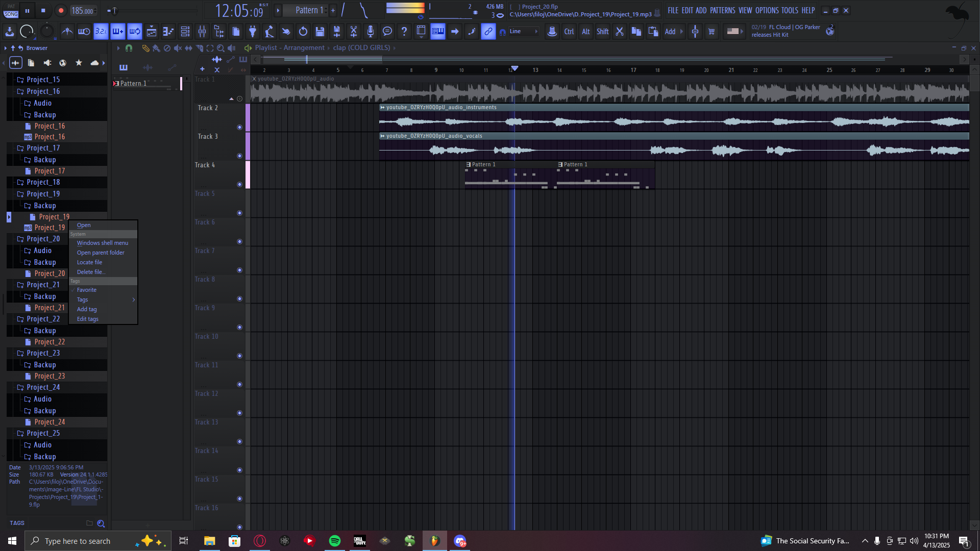Click the plugin database plug icon
Viewport: 980px width, 551px height.
(x=253, y=32)
